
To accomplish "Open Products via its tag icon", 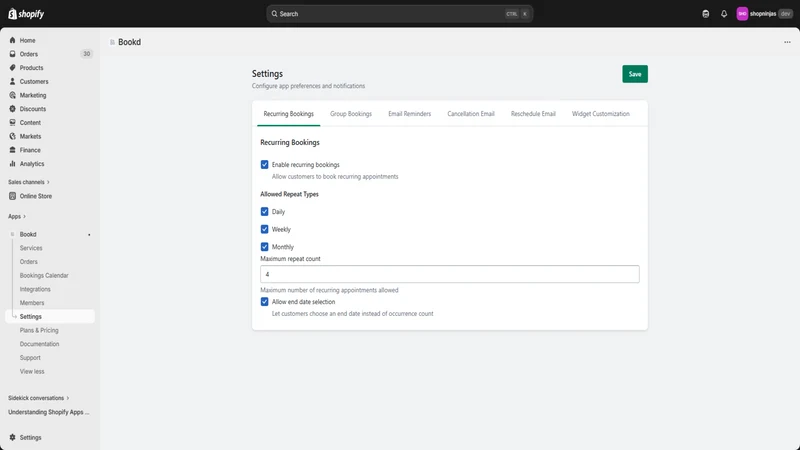I will click(x=12, y=68).
